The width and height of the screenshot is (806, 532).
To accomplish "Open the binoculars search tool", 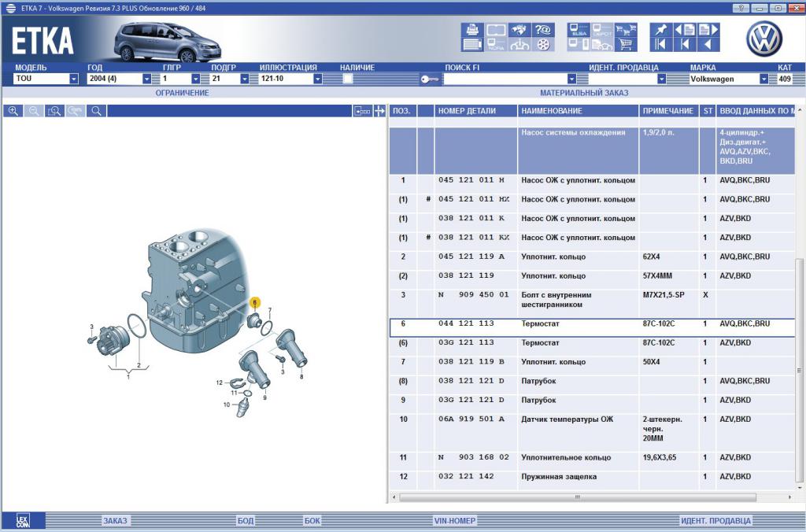I will [x=519, y=30].
